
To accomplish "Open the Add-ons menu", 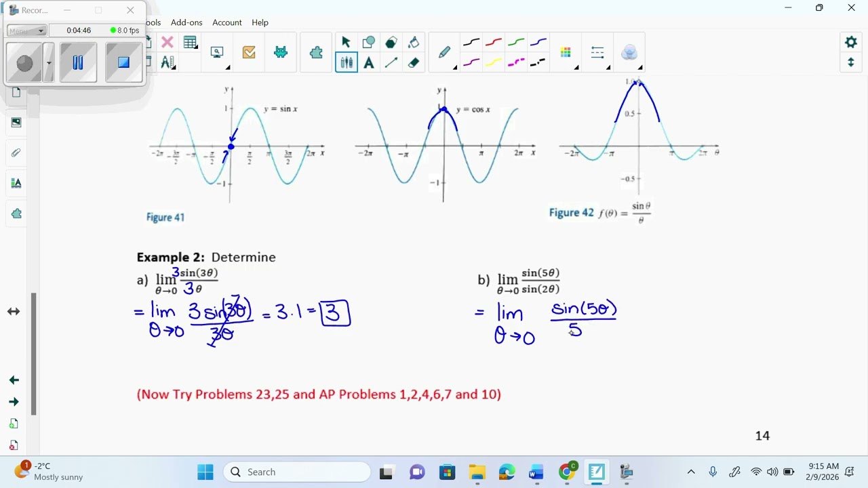I will (186, 22).
